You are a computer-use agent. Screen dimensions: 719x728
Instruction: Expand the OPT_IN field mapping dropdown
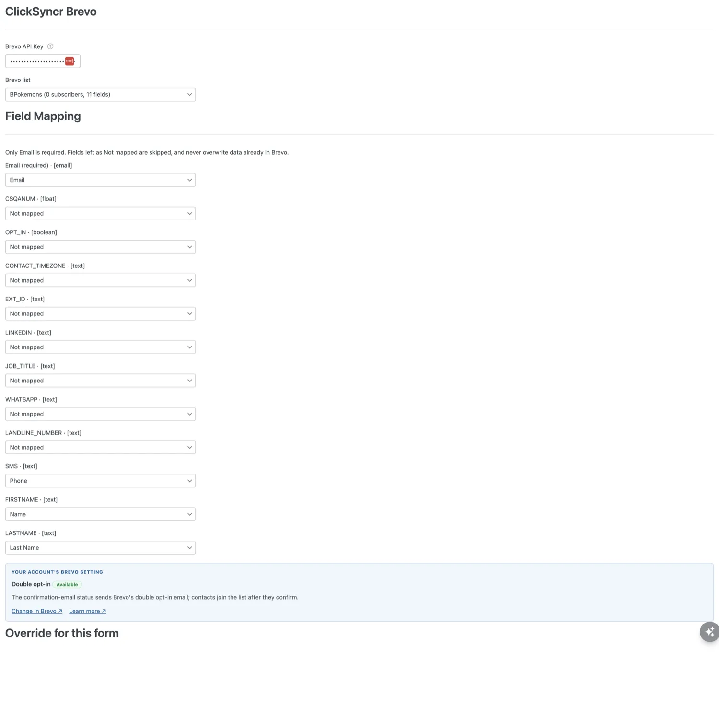click(100, 247)
